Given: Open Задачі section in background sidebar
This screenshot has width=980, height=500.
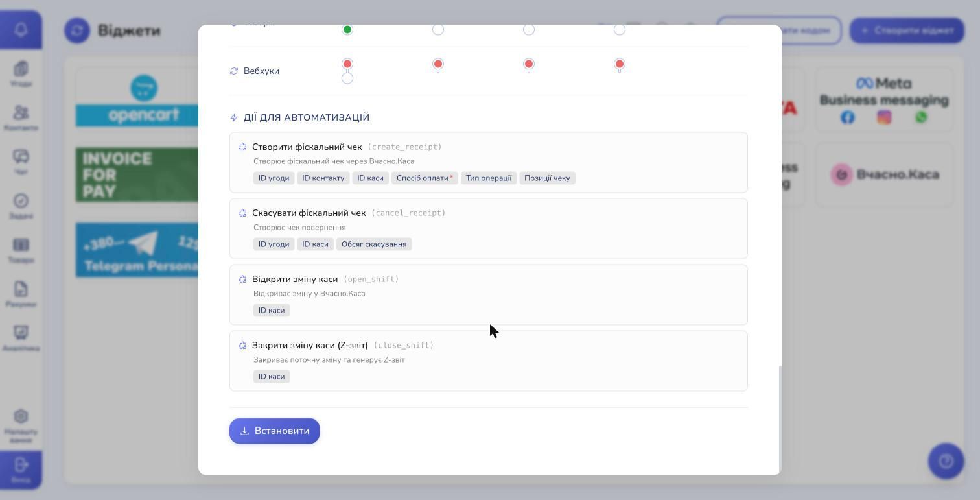Looking at the screenshot, I should click(21, 206).
